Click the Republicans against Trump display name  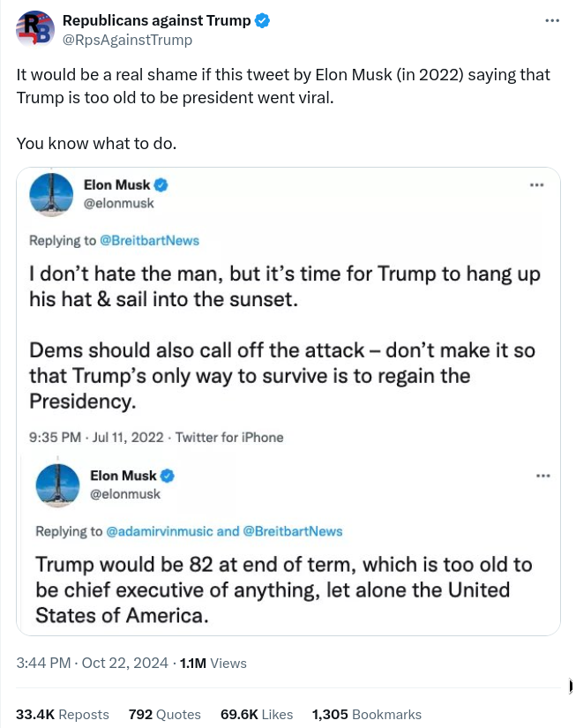[x=156, y=21]
